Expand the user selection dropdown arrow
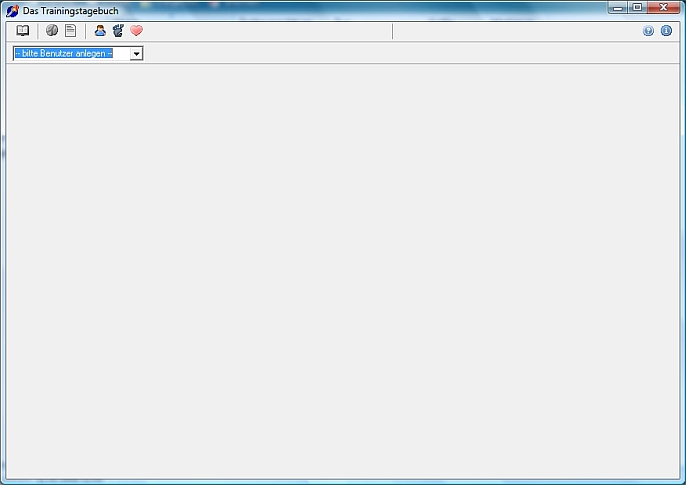The height and width of the screenshot is (485, 686). click(136, 53)
